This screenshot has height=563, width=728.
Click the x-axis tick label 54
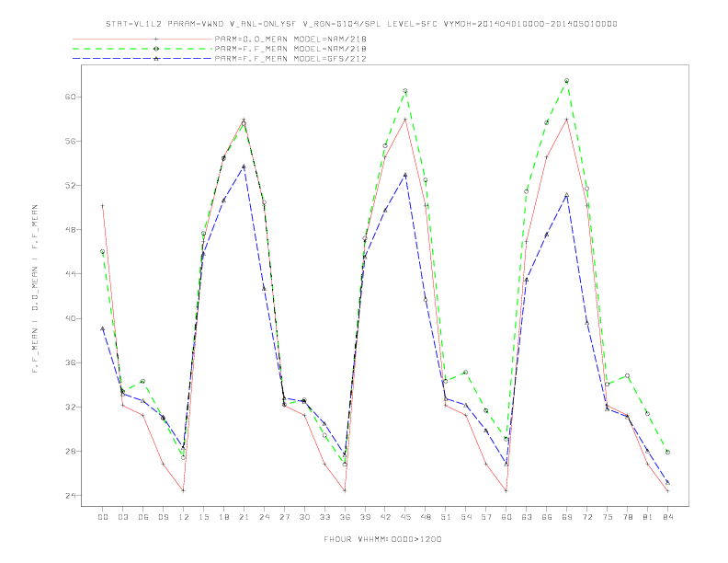466,517
